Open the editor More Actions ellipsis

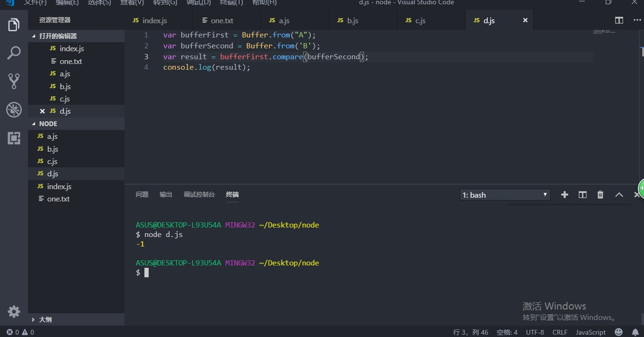point(636,20)
